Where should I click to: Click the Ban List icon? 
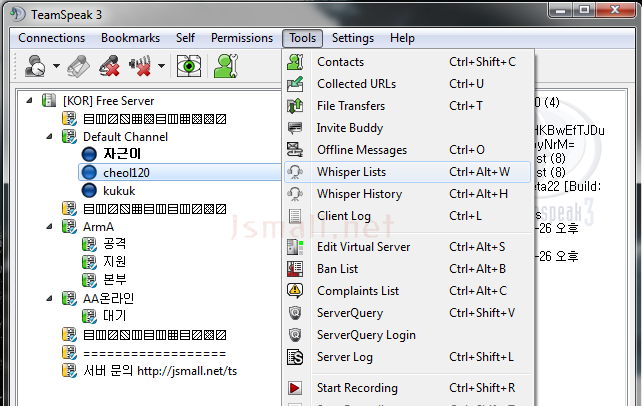coord(295,269)
